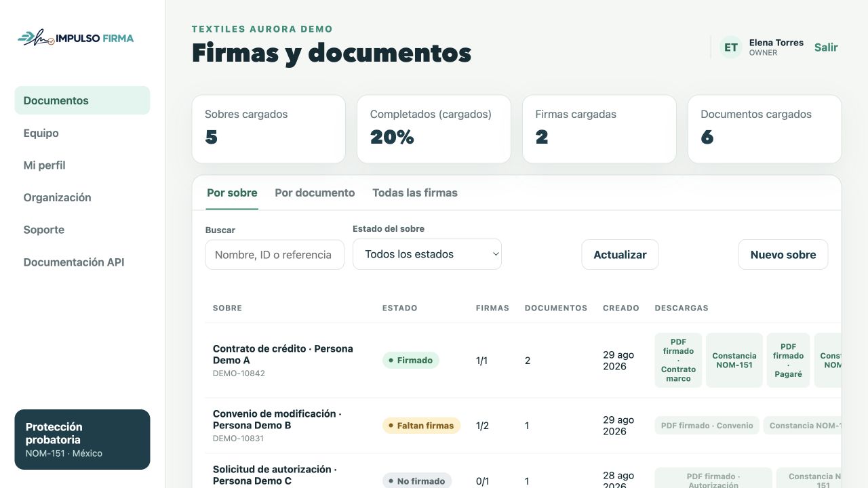
Task: Click the SOBRE column header
Action: (227, 308)
